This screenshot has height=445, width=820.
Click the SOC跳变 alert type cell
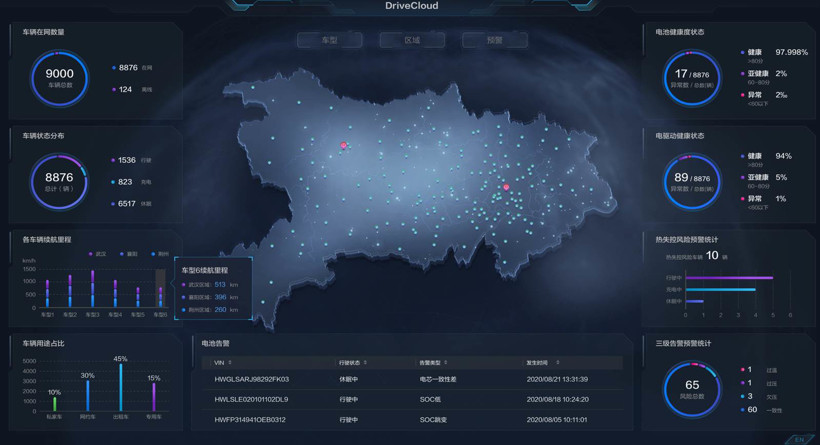point(433,419)
